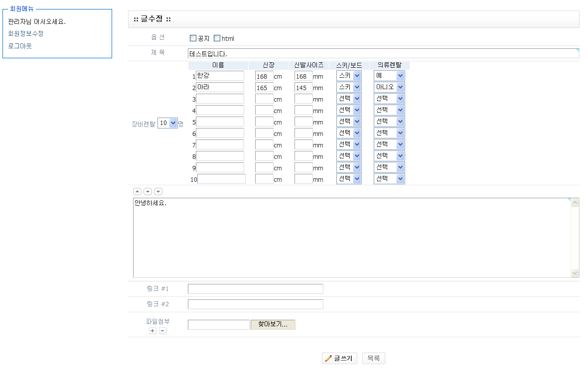Click the 제목 title input field
Viewport: 588px width, 379px height.
[x=383, y=53]
